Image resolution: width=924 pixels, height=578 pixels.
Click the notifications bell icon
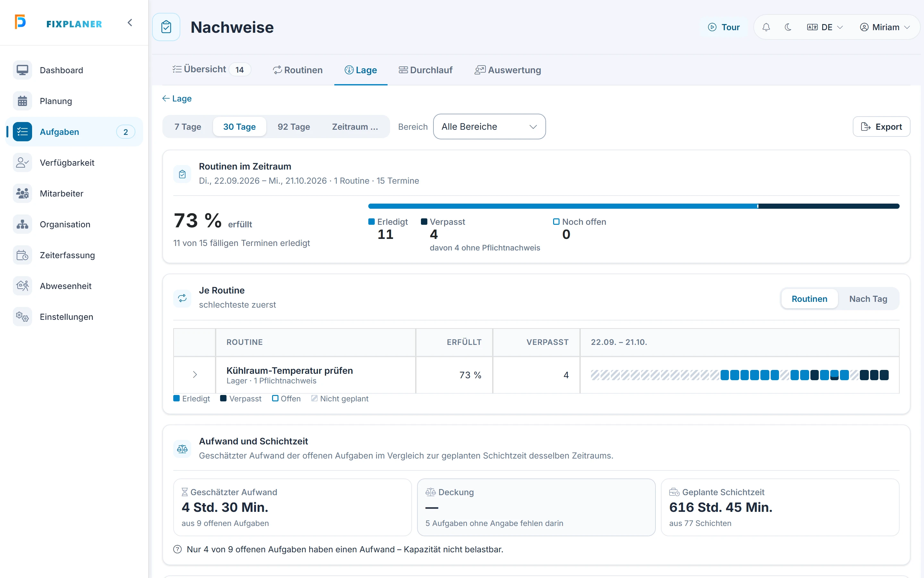[x=766, y=27]
